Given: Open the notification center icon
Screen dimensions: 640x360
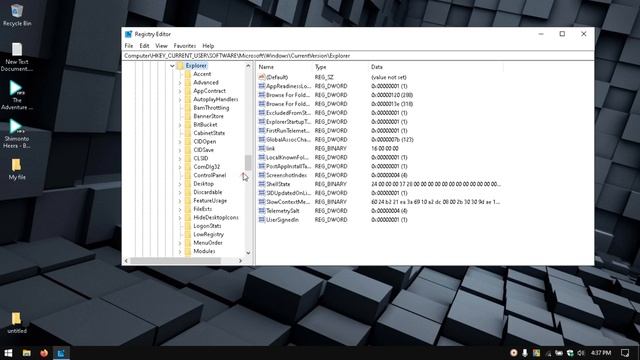Looking at the screenshot, I should (x=625, y=353).
